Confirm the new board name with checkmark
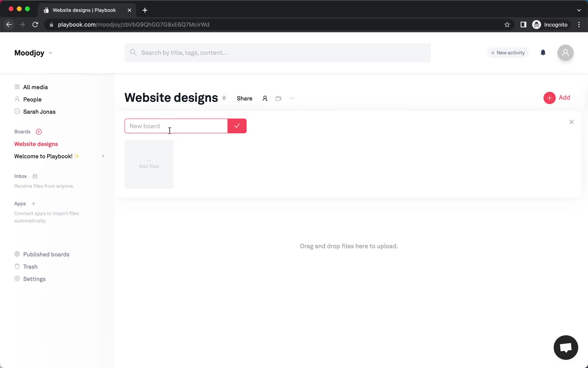 (237, 126)
